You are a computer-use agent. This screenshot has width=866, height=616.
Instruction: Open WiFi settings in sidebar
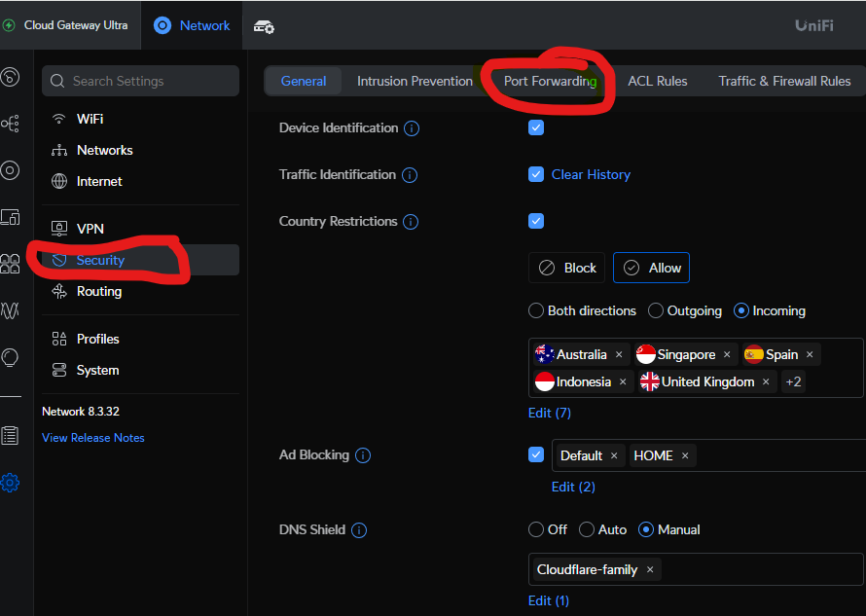[x=141, y=119]
